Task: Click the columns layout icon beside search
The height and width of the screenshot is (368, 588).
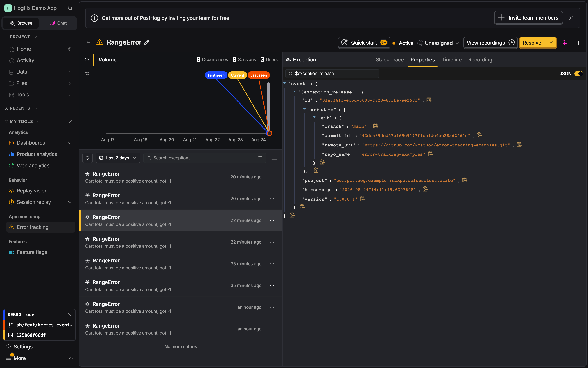Action: (274, 158)
